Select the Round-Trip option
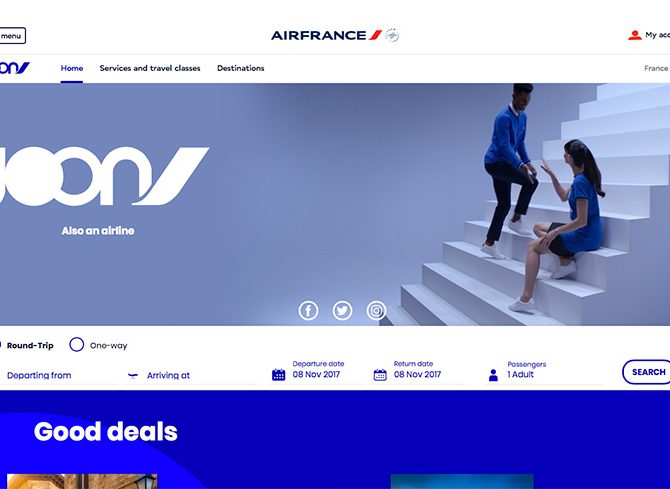Viewport: 670px width, 489px height. tap(30, 345)
